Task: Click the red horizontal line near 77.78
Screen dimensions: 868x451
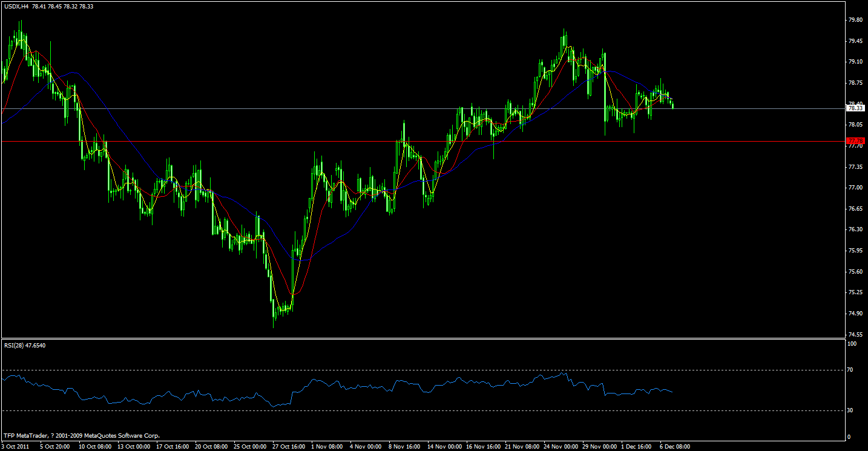Action: 424,142
